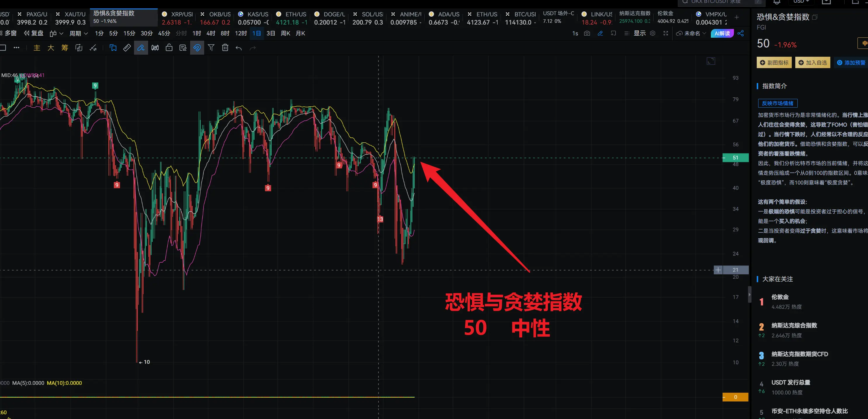
Task: Open the chart type dropdown with candlestick icon
Action: [56, 33]
